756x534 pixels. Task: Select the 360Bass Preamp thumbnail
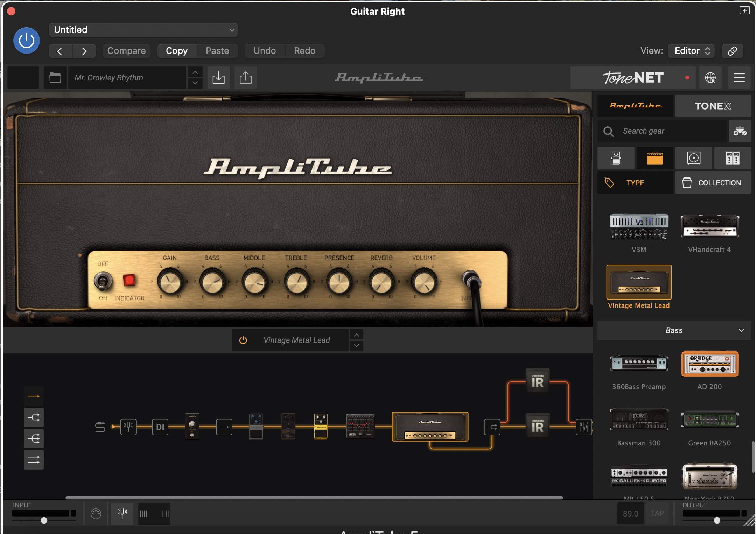pyautogui.click(x=639, y=363)
